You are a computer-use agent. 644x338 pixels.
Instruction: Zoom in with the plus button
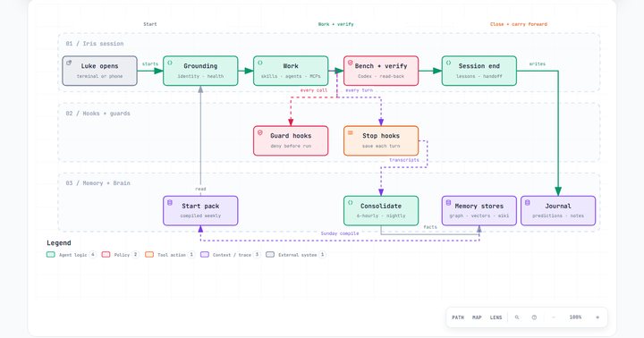597,317
